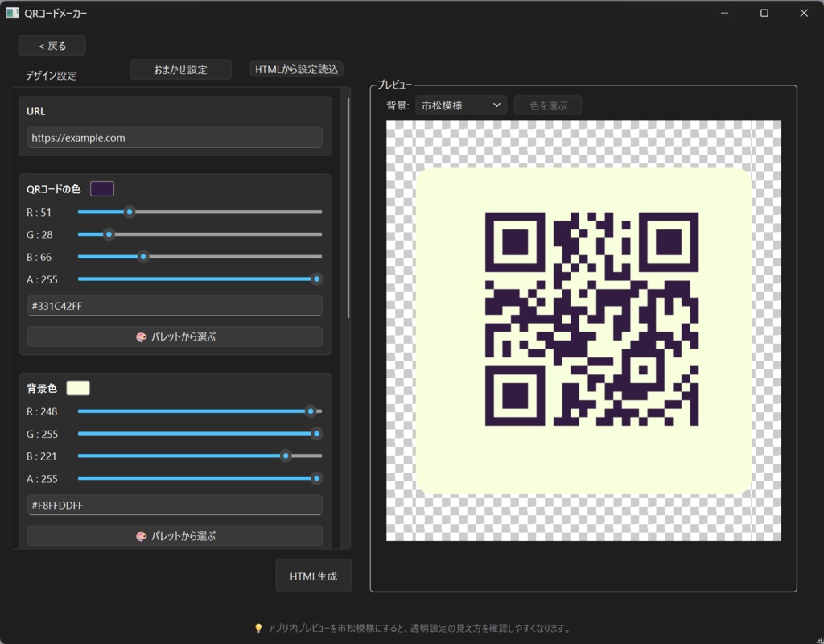Click the #331C42FF hex color field
The image size is (824, 644).
click(175, 306)
